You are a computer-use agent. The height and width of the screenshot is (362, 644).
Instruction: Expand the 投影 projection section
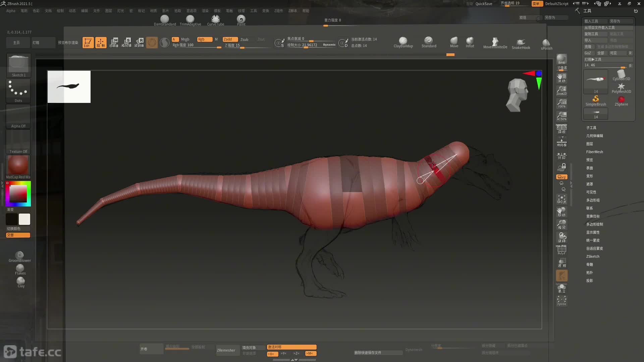point(589,281)
